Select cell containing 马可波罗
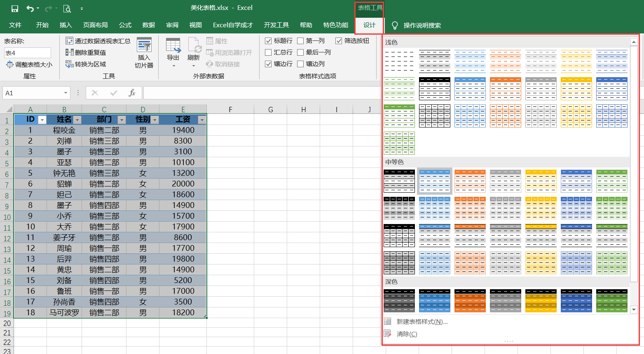 (64, 312)
